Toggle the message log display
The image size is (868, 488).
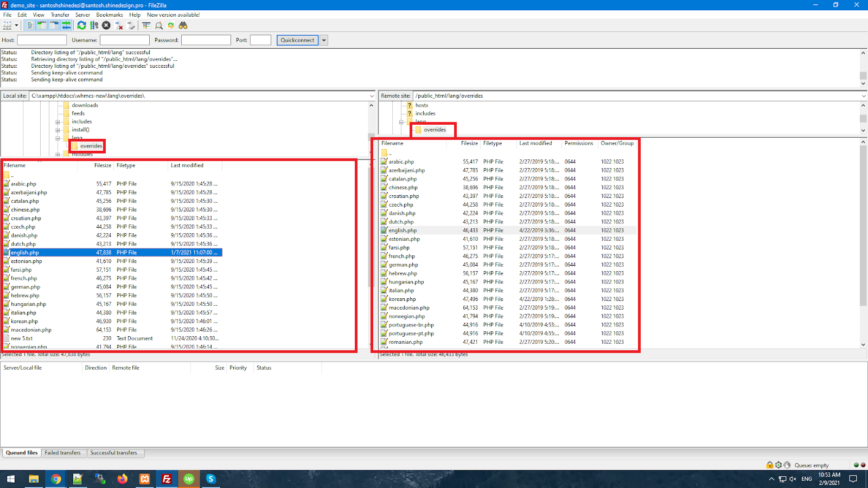tap(30, 25)
